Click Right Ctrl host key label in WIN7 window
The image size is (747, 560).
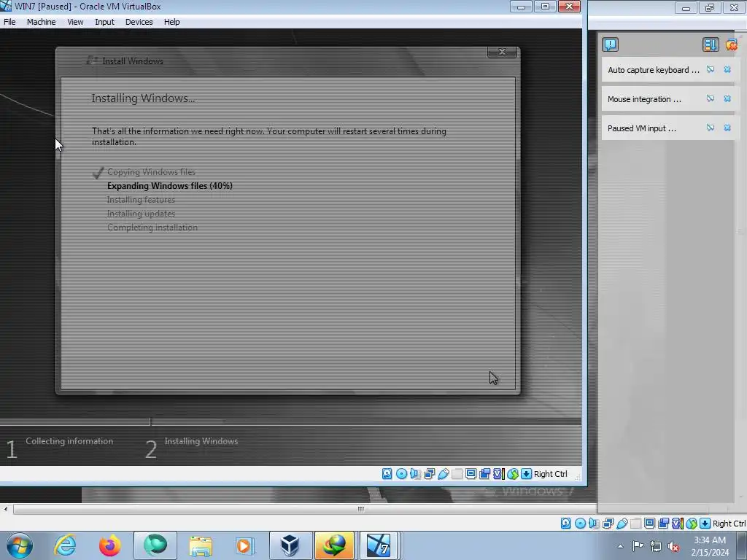click(550, 474)
